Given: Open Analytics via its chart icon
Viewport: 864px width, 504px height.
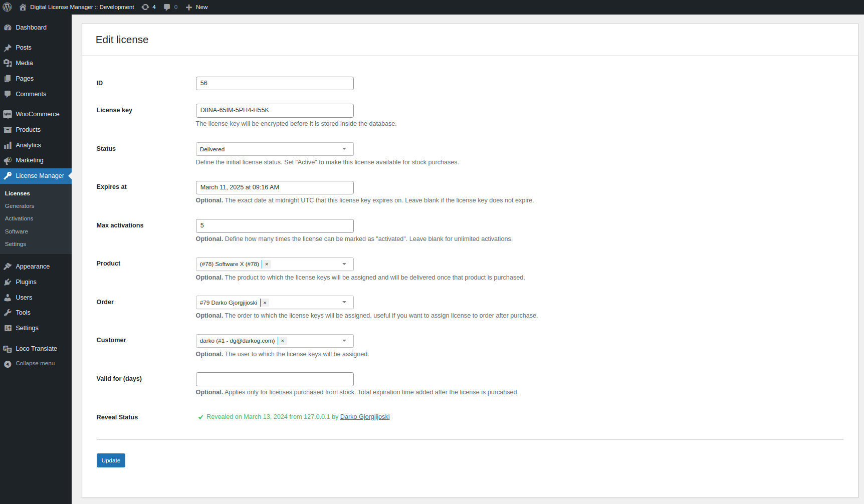Looking at the screenshot, I should click(x=8, y=145).
